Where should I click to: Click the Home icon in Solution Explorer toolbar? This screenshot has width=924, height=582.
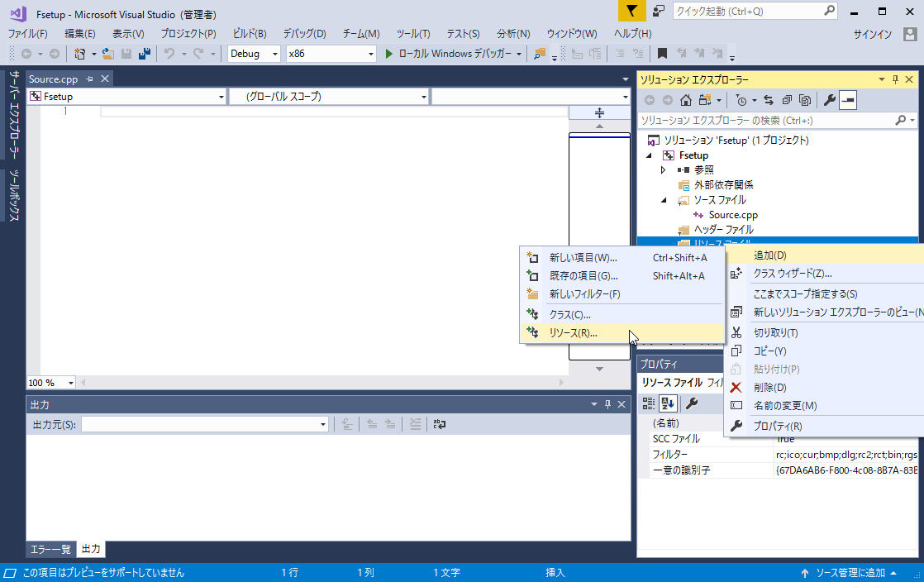[685, 100]
